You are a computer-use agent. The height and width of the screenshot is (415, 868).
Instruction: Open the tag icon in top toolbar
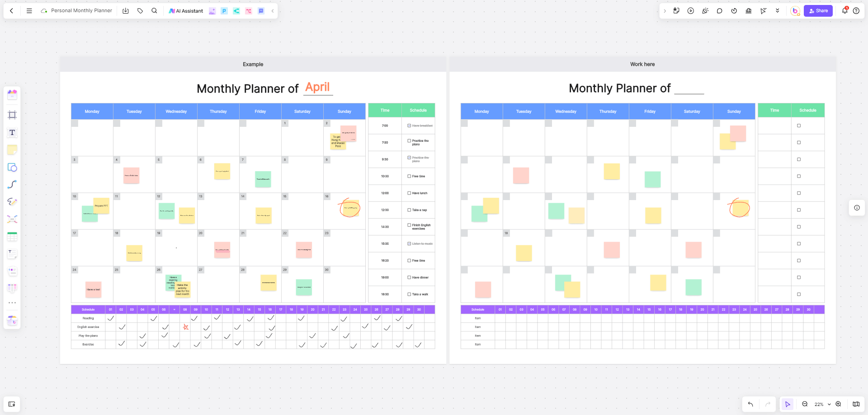pyautogui.click(x=140, y=11)
